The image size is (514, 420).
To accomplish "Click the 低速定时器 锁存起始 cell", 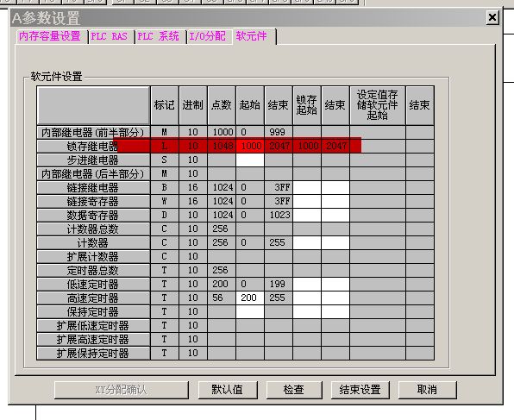I will click(x=307, y=284).
